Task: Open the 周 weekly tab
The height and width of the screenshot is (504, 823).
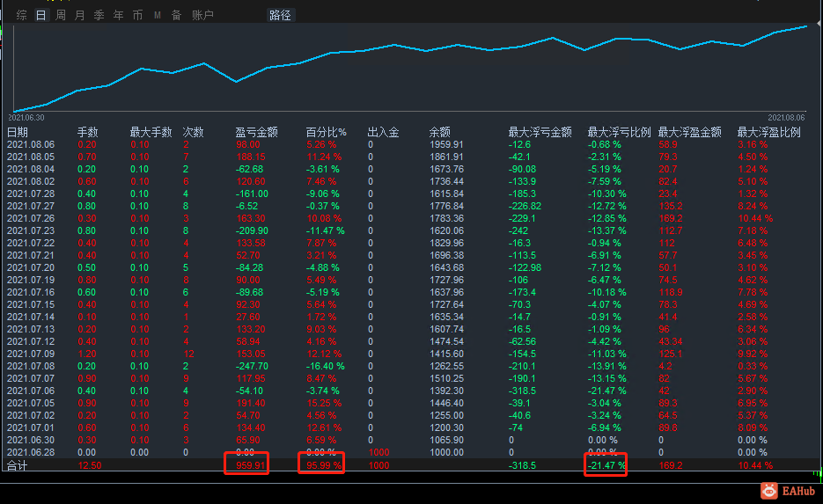Action: (x=61, y=15)
